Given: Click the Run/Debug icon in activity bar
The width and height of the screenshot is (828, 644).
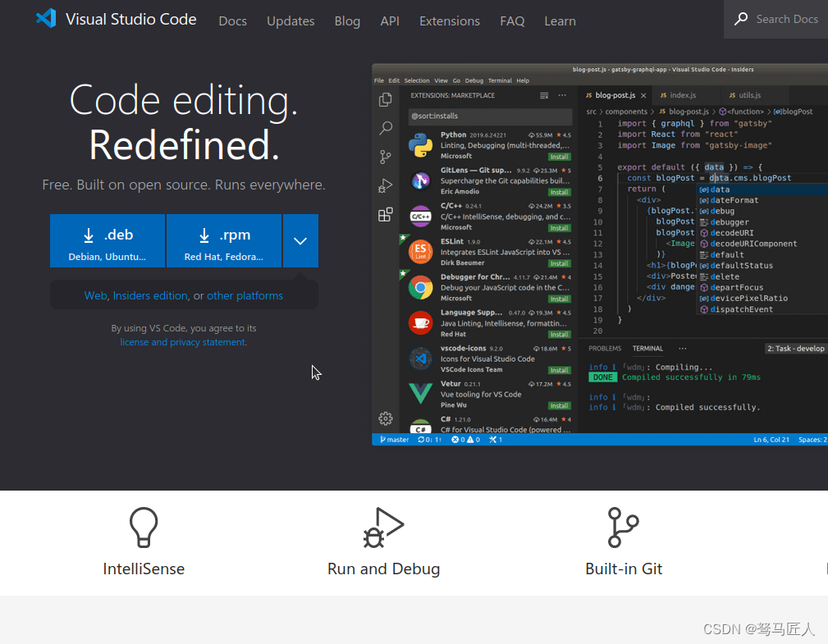Looking at the screenshot, I should [386, 185].
